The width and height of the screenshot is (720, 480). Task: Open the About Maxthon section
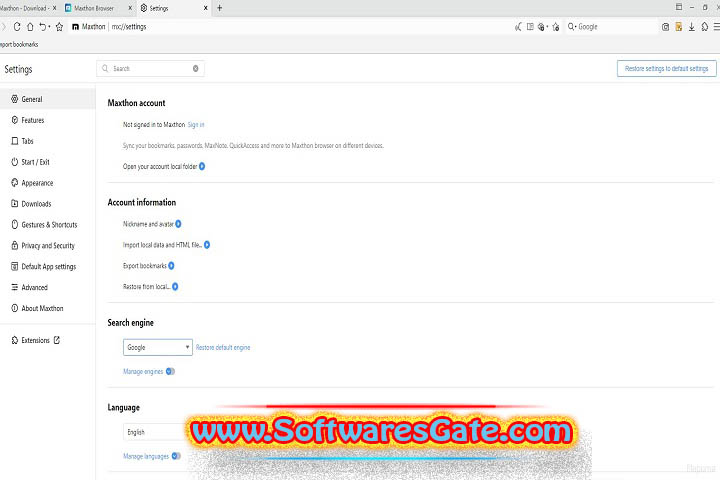[37, 308]
